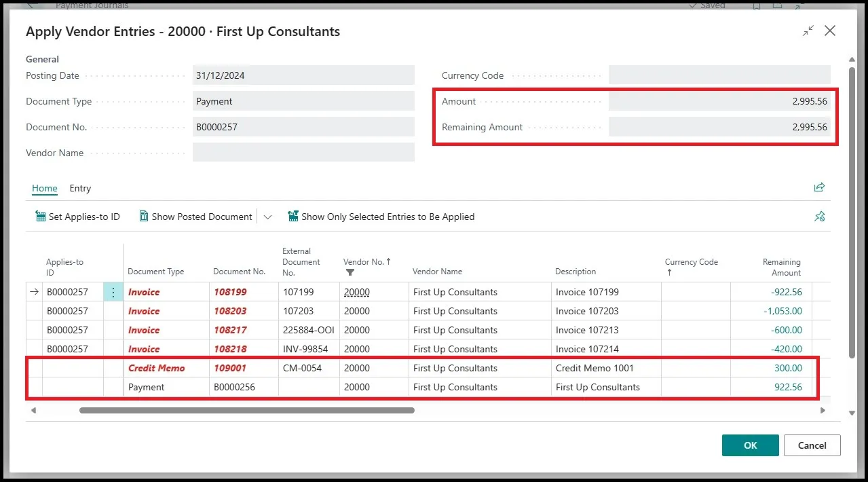Click the External Document No. column header
Viewport: 868px width, 482px height.
tap(301, 262)
